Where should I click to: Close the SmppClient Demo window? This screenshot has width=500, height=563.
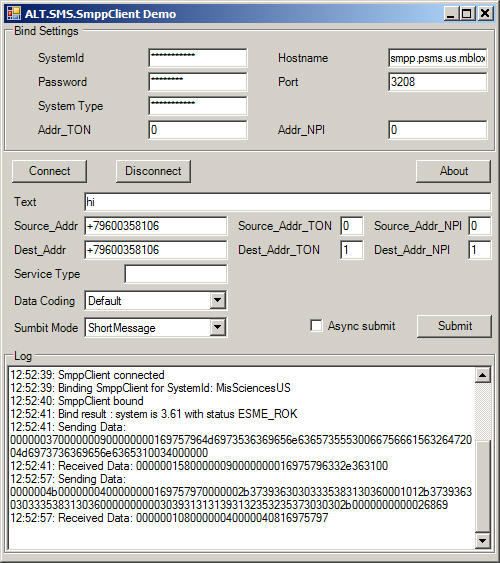click(x=485, y=14)
